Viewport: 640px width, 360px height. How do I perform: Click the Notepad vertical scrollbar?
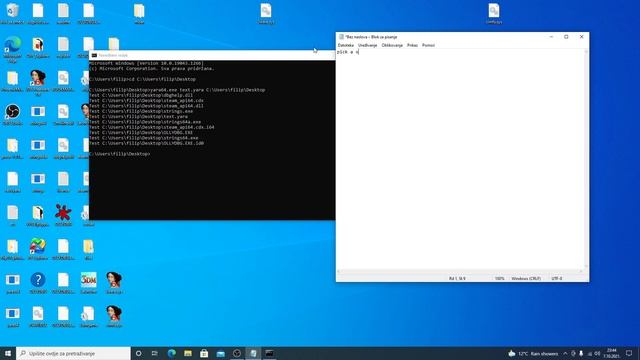[x=587, y=159]
